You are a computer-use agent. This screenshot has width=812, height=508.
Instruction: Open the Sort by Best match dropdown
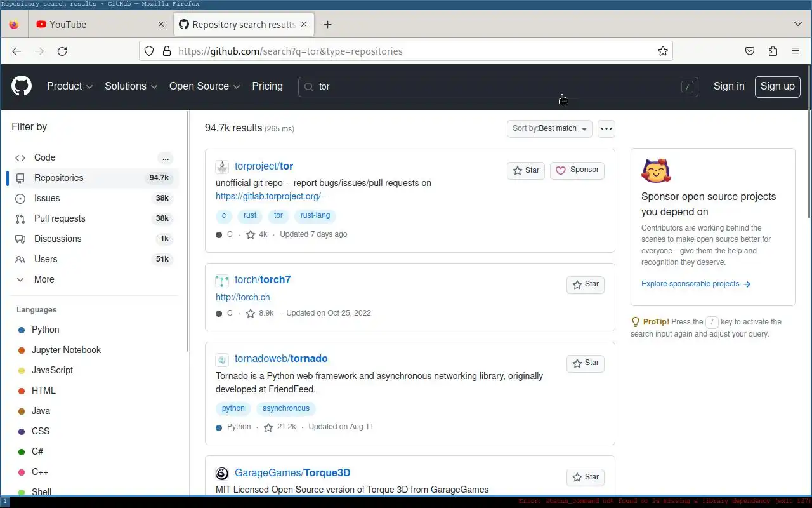pos(549,129)
